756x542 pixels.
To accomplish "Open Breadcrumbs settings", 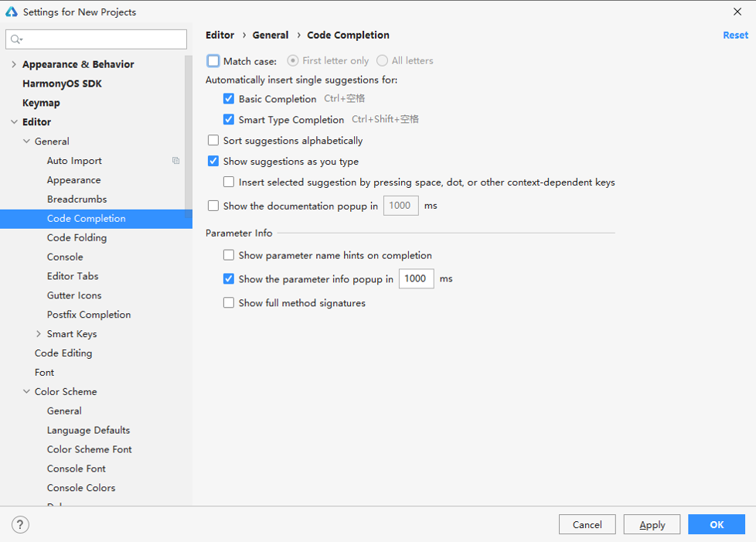I will (x=77, y=199).
